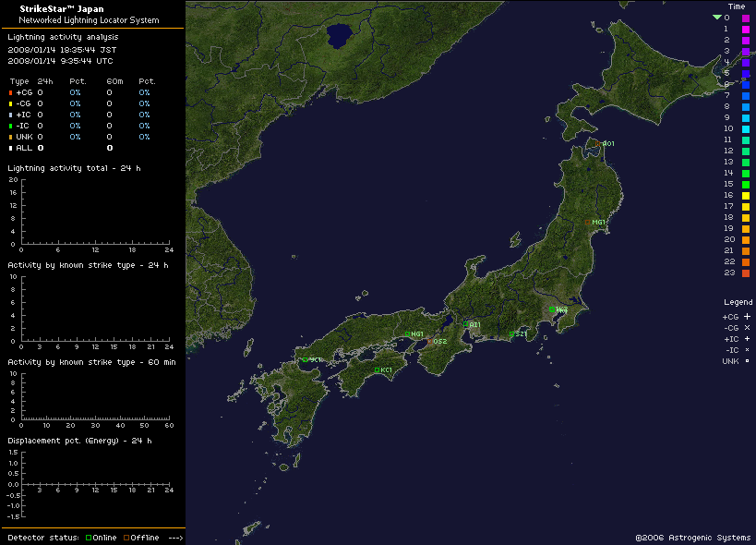Image resolution: width=756 pixels, height=545 pixels.
Task: Click the MG1 offline detector marker
Action: [x=587, y=222]
